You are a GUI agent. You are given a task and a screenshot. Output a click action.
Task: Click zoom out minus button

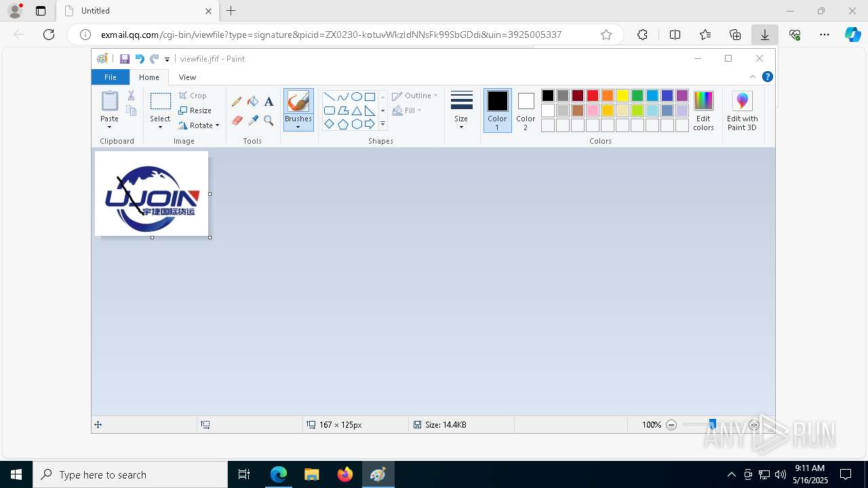point(671,425)
